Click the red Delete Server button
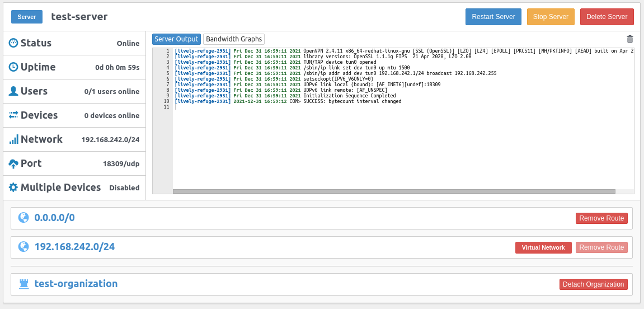This screenshot has height=309, width=644. [x=607, y=17]
